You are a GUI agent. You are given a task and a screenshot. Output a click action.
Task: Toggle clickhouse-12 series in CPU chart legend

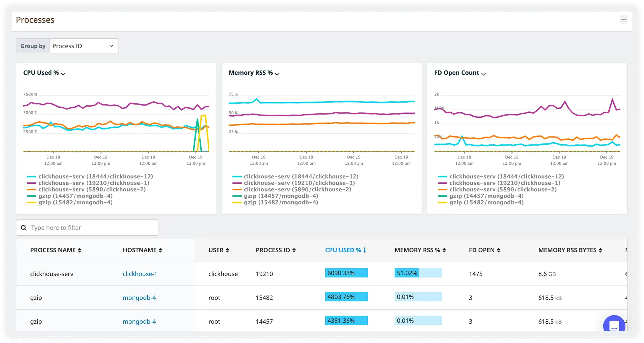point(95,177)
